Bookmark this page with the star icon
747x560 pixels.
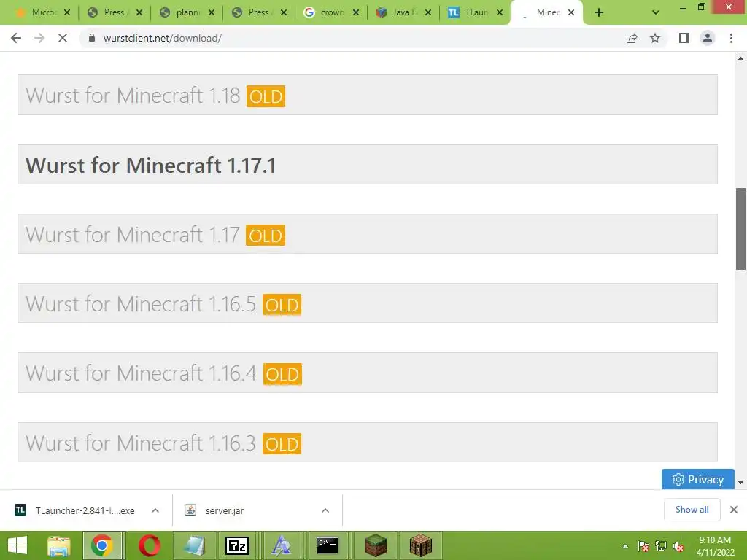tap(655, 38)
